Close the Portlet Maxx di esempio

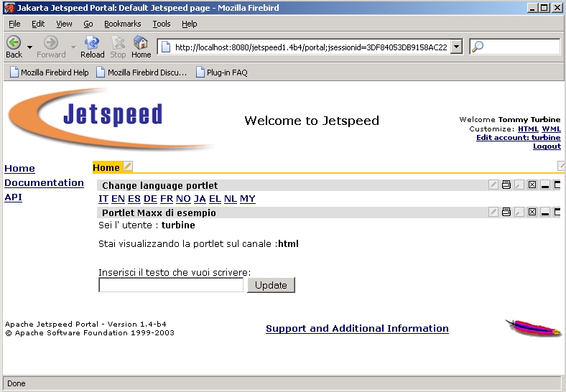[532, 212]
